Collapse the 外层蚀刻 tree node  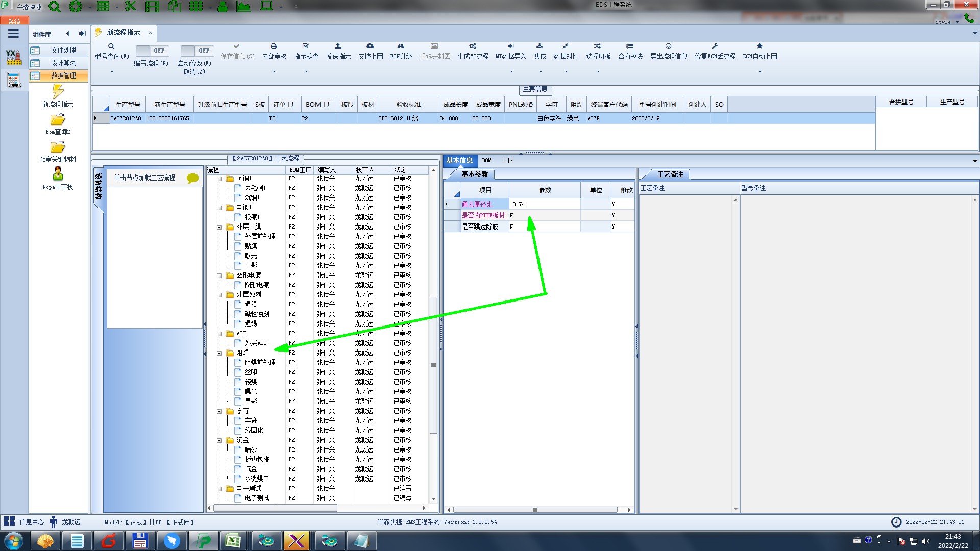(x=219, y=295)
